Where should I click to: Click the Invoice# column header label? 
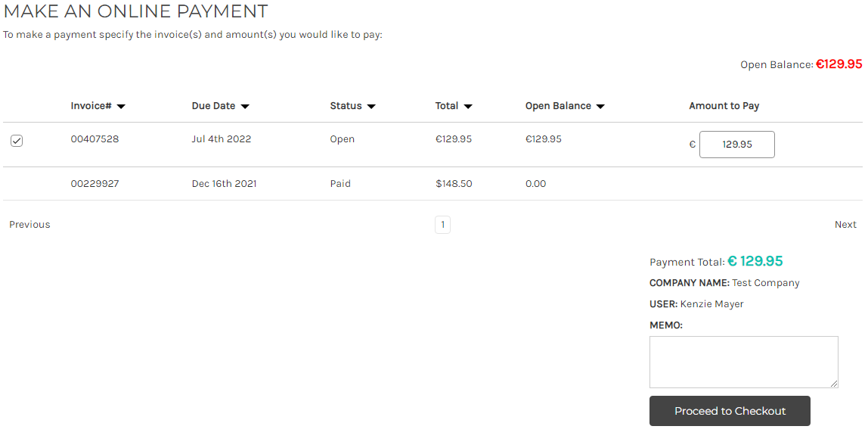click(x=91, y=106)
